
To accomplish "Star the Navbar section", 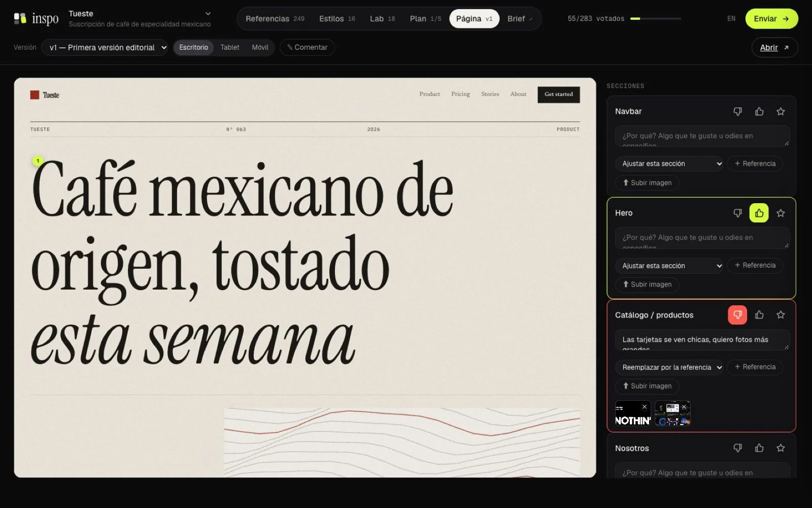I will click(781, 111).
